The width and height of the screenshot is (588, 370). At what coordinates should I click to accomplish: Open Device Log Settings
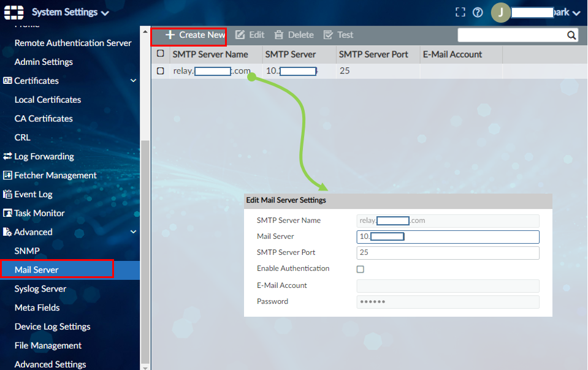coord(53,327)
